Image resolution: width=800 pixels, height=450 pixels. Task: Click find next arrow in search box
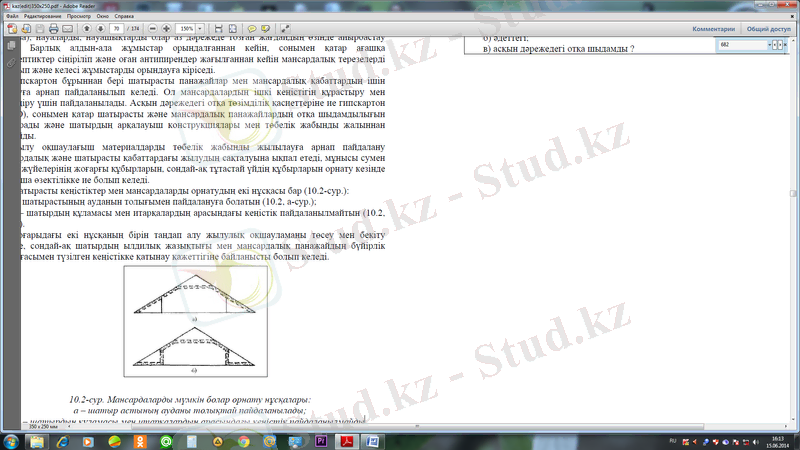pyautogui.click(x=780, y=45)
